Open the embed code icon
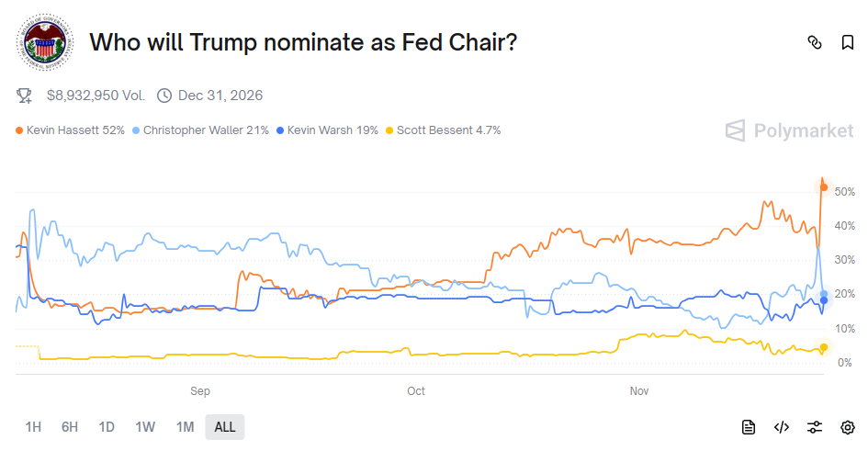 click(782, 427)
